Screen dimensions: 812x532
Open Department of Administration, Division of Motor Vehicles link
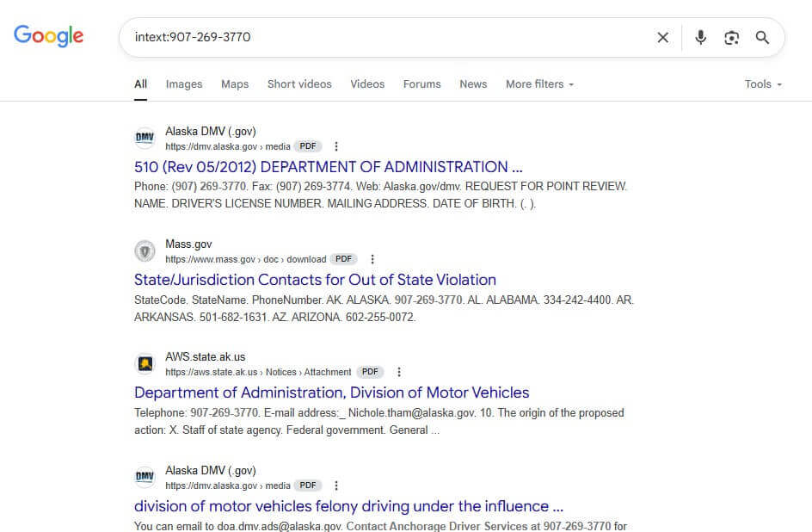point(331,393)
